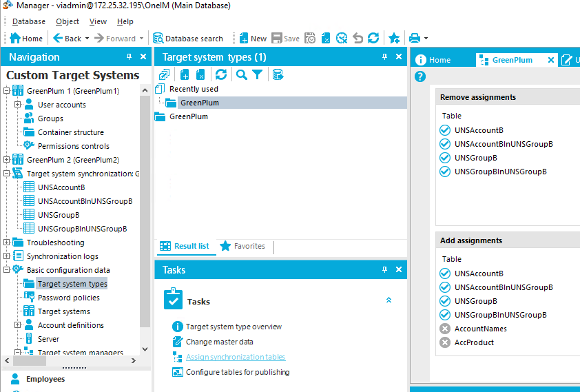Click the multi-select icon in result list toolbar
The image size is (580, 392).
tap(164, 74)
